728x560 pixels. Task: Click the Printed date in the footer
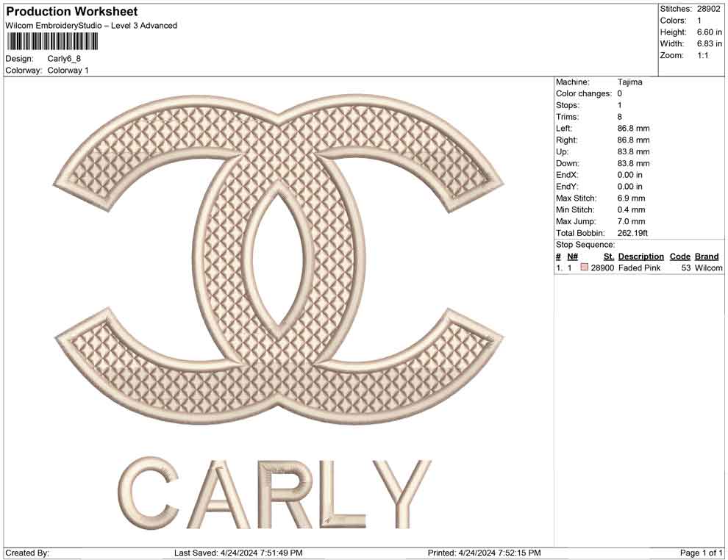coord(485,552)
